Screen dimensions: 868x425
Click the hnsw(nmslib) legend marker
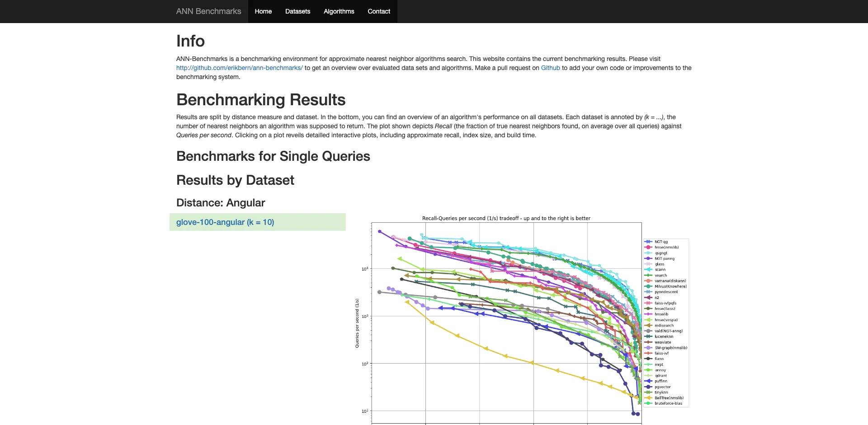pyautogui.click(x=648, y=248)
